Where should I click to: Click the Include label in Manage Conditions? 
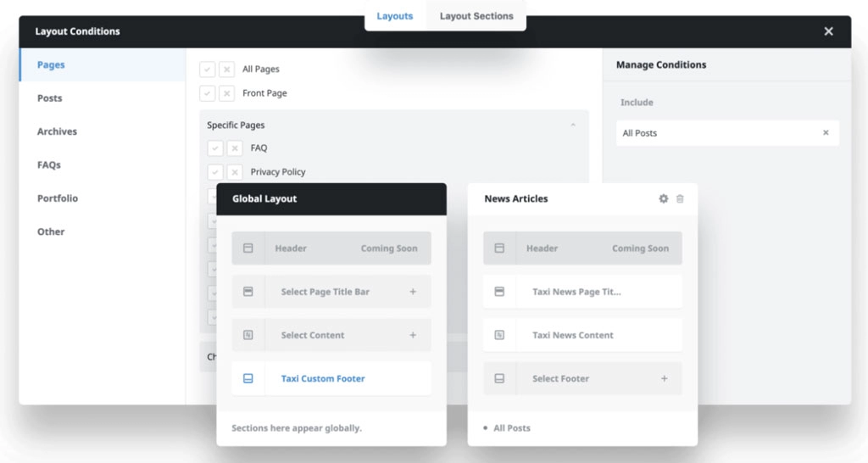(637, 103)
